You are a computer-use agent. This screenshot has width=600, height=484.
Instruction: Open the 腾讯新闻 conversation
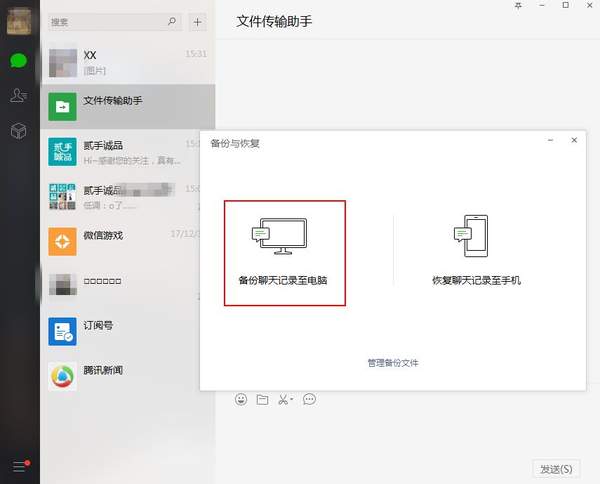(x=127, y=376)
